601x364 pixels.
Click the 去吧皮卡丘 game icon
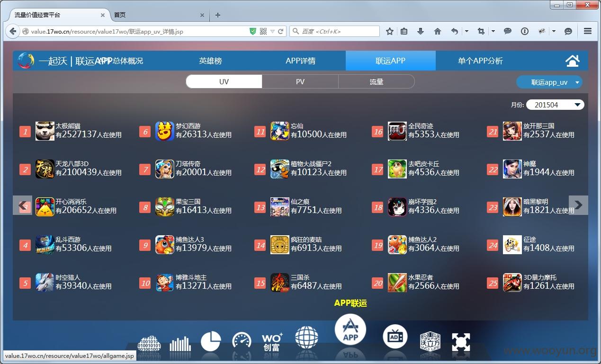click(397, 169)
